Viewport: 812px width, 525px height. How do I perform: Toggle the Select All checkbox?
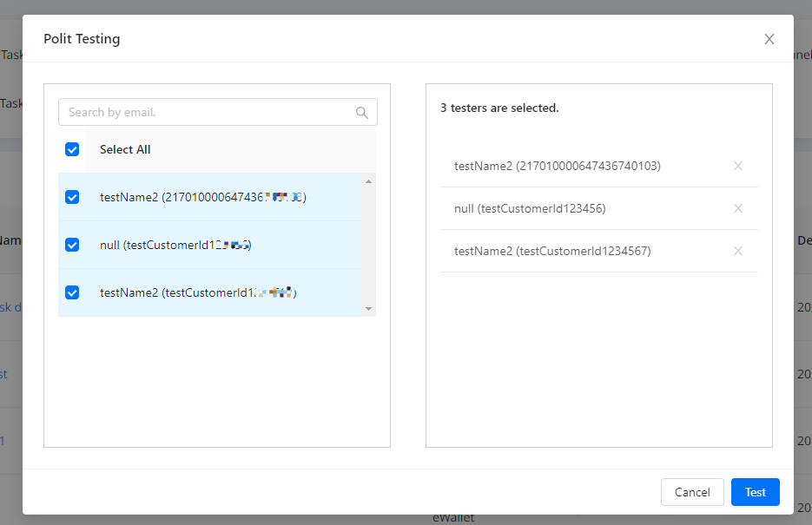[72, 149]
